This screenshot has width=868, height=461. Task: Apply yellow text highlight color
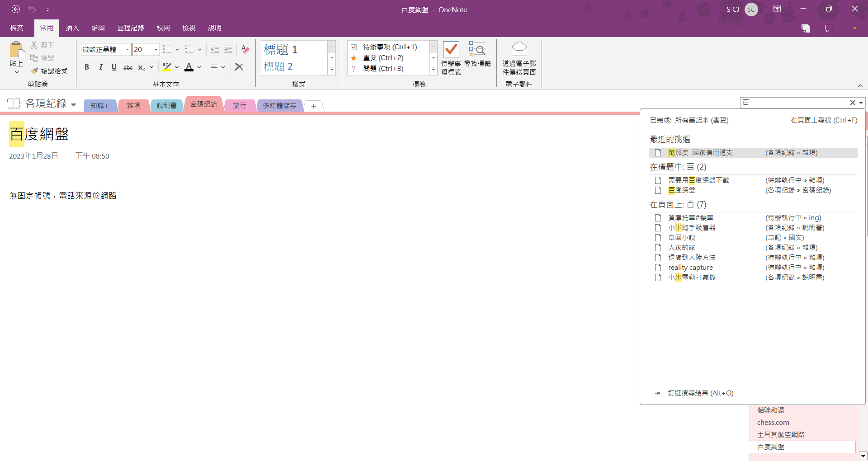[167, 67]
